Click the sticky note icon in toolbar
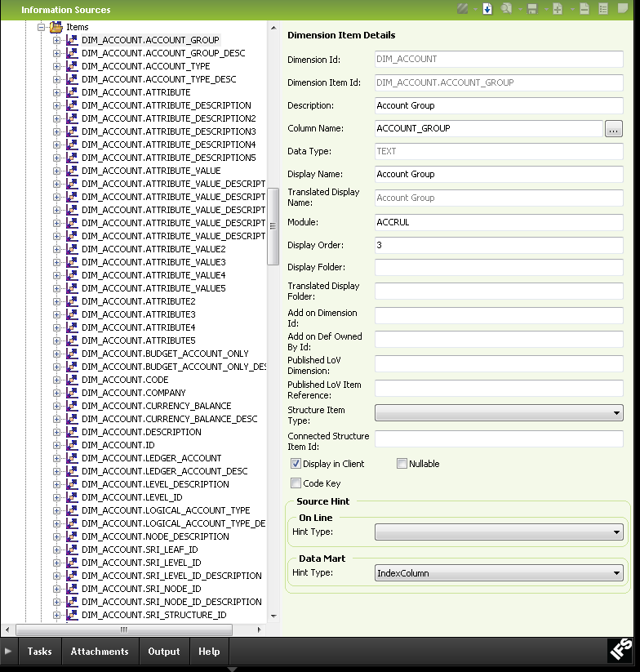Screen dimensions: 640x672 tap(624, 9)
